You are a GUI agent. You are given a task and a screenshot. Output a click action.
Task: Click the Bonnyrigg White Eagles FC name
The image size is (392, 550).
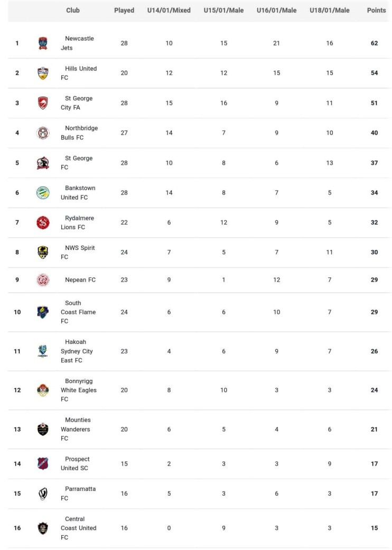coord(78,390)
